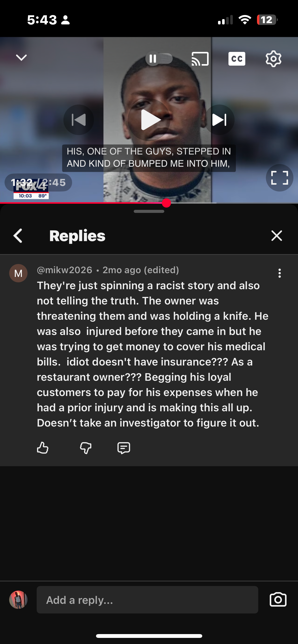Screen dimensions: 298x644
Task: Tap the Add a reply field
Action: 147,600
